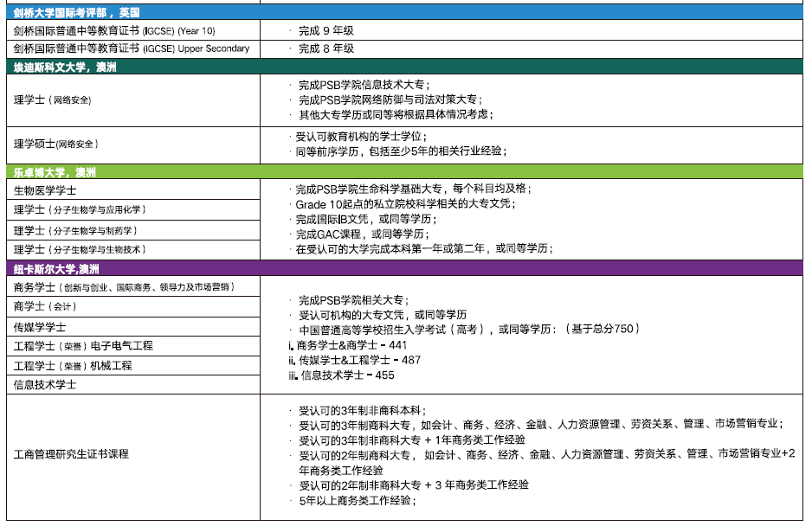The width and height of the screenshot is (812, 526).
Task: Click the requirement 完成 9 年级
Action: [x=326, y=30]
